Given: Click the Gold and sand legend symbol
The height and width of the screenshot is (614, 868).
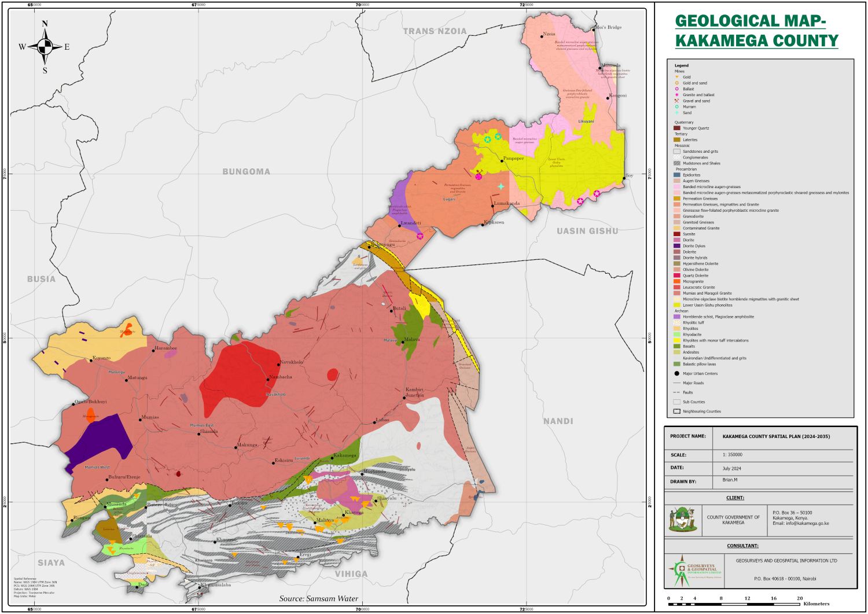Looking at the screenshot, I should [x=676, y=83].
